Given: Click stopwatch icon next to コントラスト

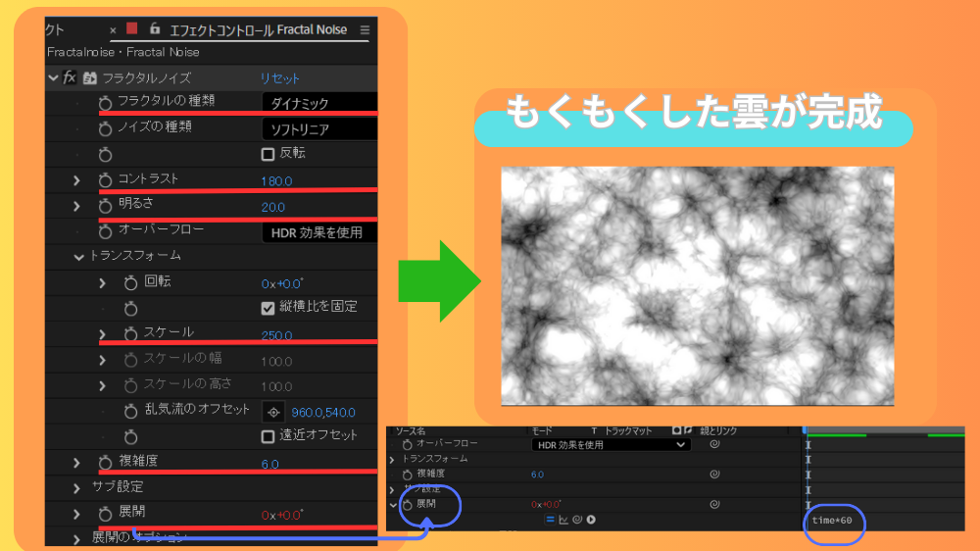Looking at the screenshot, I should (105, 180).
